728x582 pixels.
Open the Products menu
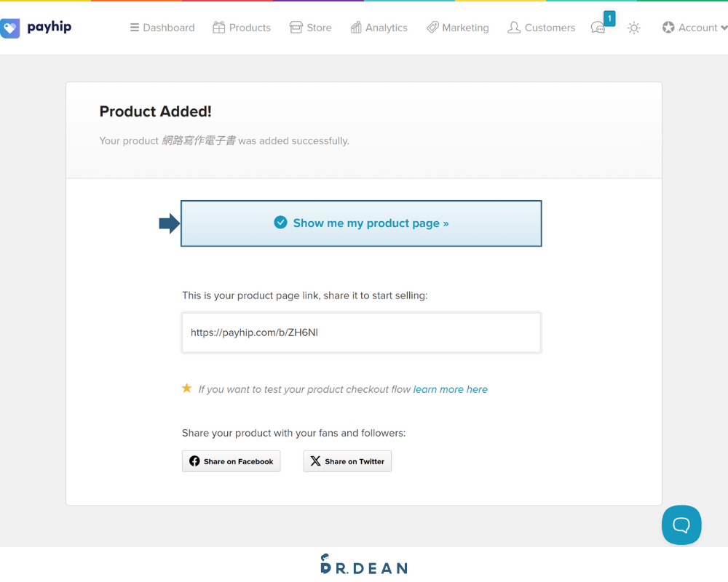coord(242,28)
